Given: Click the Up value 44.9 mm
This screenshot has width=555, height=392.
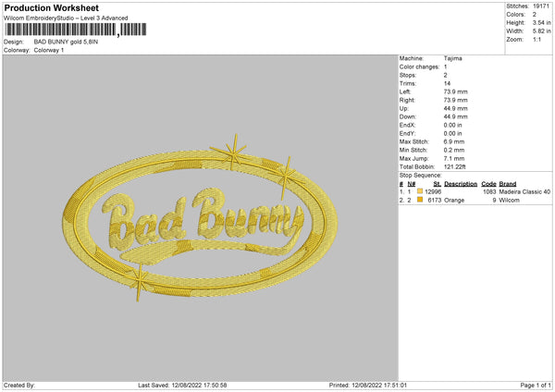Looking at the screenshot, I should 455,108.
